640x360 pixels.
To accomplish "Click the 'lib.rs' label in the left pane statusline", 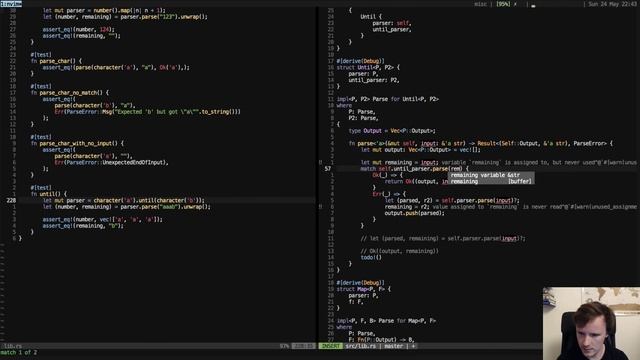I will pos(13,346).
